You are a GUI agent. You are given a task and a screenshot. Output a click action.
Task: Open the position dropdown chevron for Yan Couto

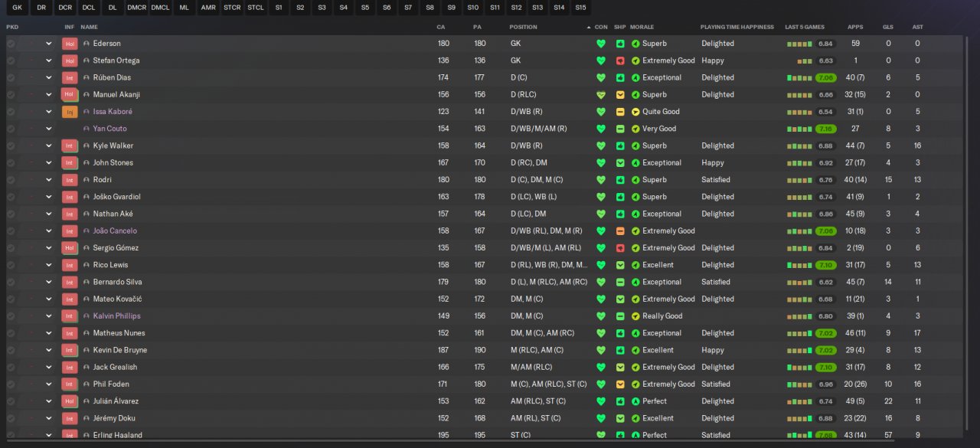(x=49, y=129)
